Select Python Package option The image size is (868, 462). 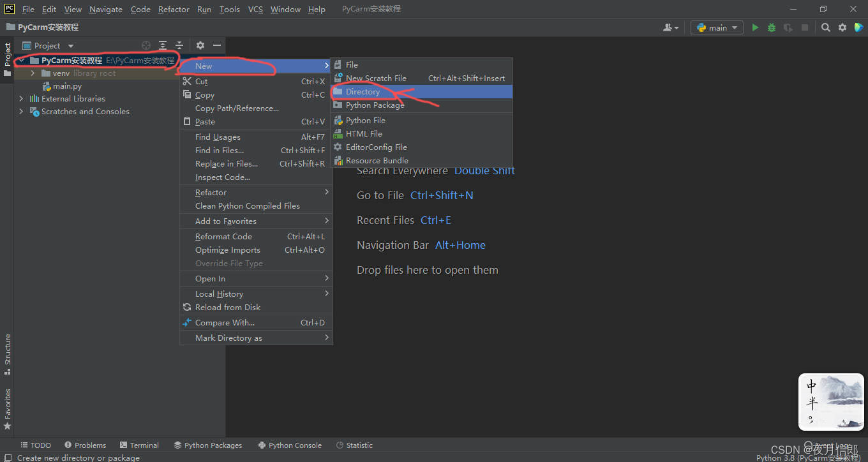point(422,105)
